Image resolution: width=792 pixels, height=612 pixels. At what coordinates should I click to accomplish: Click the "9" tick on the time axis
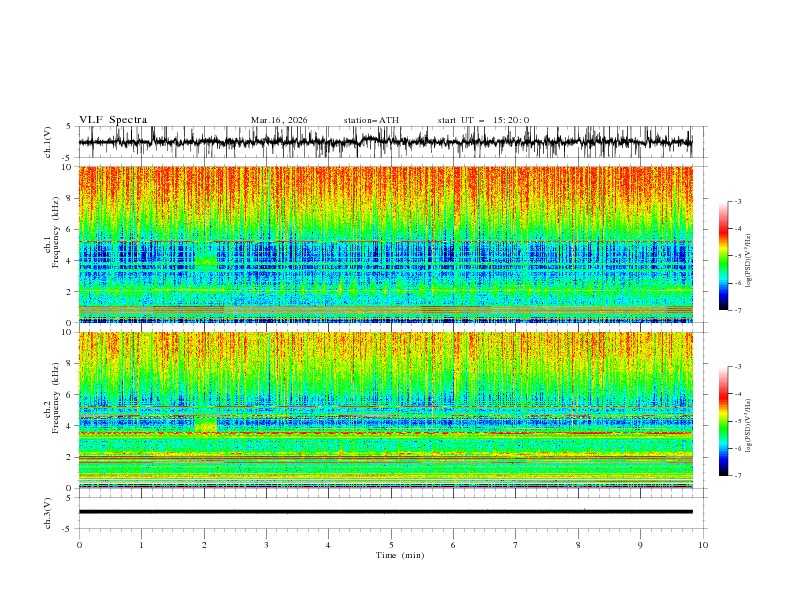pos(640,545)
